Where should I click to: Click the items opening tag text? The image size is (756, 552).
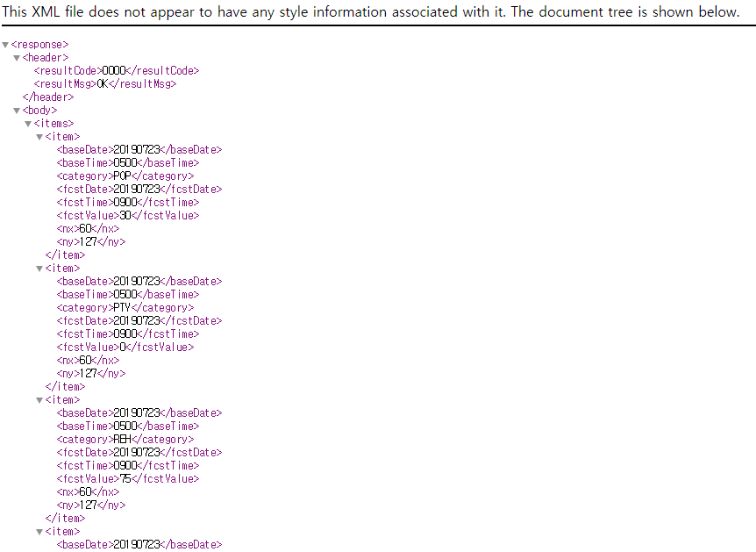pos(53,124)
